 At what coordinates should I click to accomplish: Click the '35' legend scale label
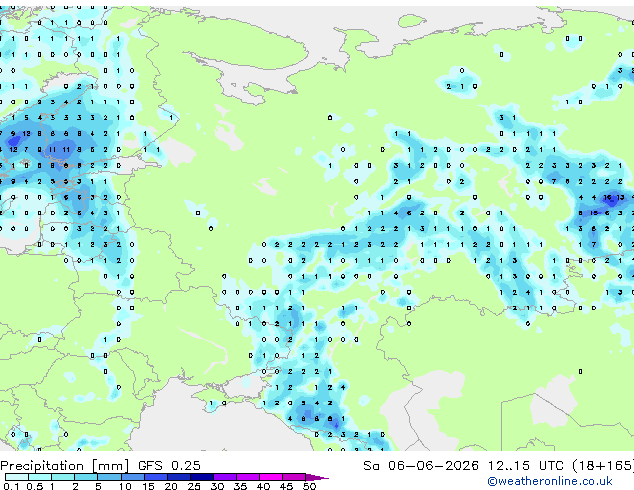tap(240, 486)
